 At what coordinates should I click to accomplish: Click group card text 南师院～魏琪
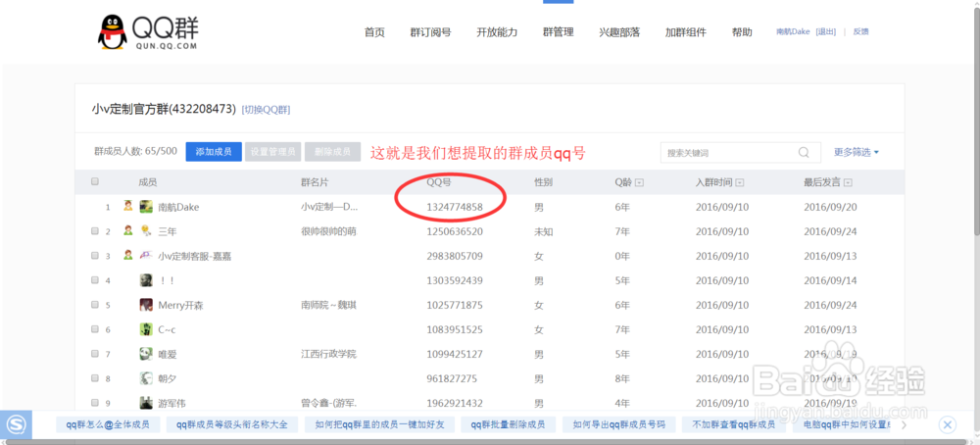click(x=328, y=305)
